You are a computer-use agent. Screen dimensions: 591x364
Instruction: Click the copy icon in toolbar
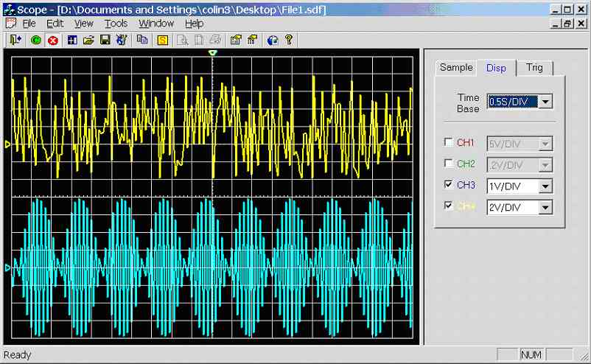142,40
